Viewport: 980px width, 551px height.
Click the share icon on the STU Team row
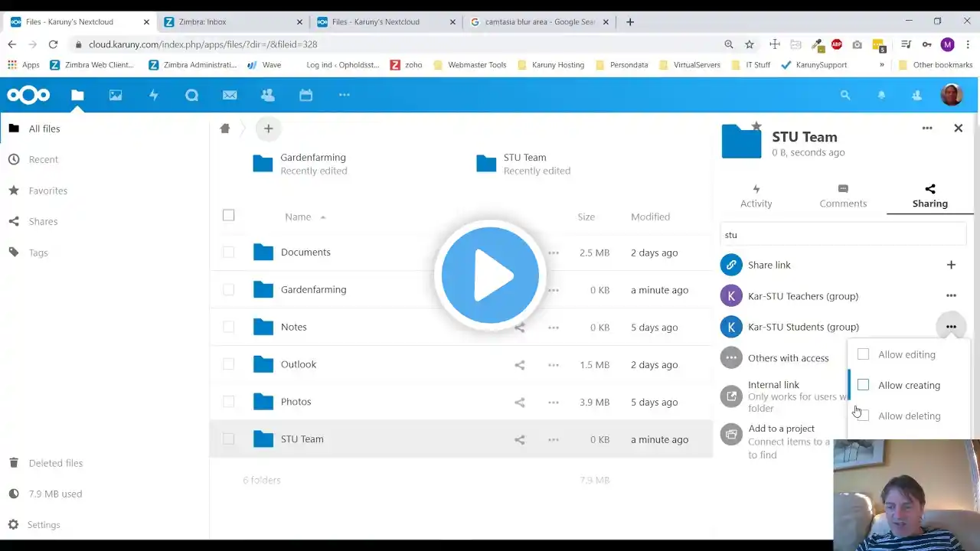[520, 439]
